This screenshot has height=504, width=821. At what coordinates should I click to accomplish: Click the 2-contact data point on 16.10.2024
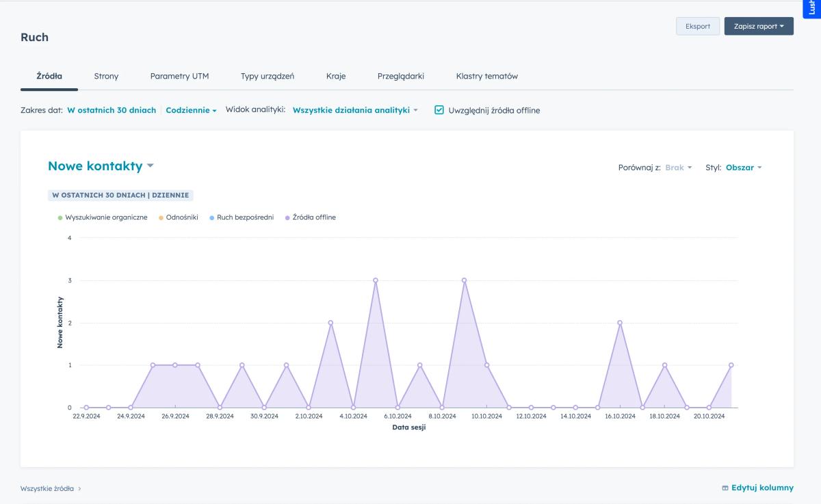[620, 323]
